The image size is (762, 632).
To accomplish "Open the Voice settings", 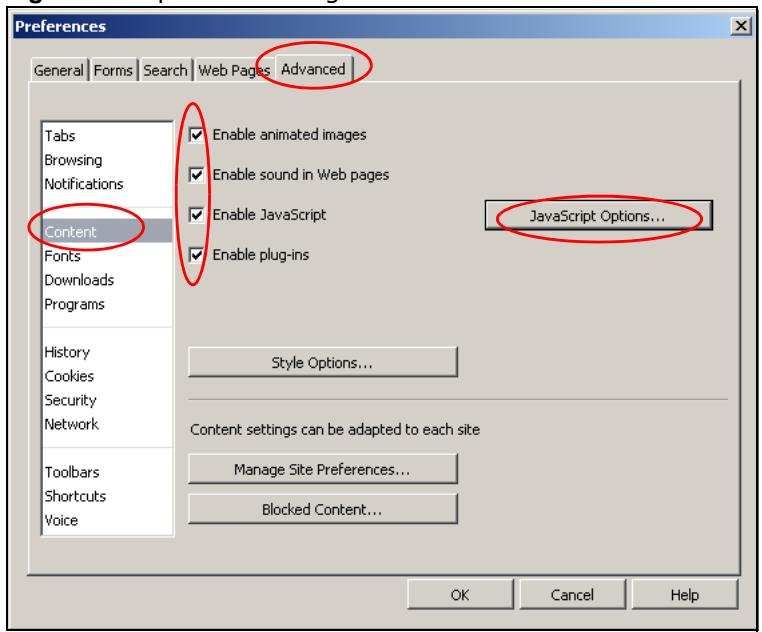I will 107,520.
